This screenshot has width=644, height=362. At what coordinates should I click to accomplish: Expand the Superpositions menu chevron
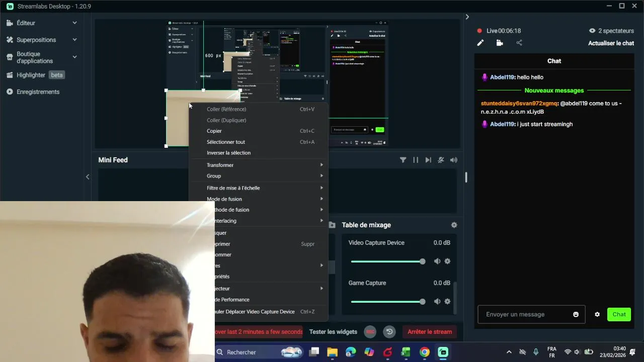74,40
